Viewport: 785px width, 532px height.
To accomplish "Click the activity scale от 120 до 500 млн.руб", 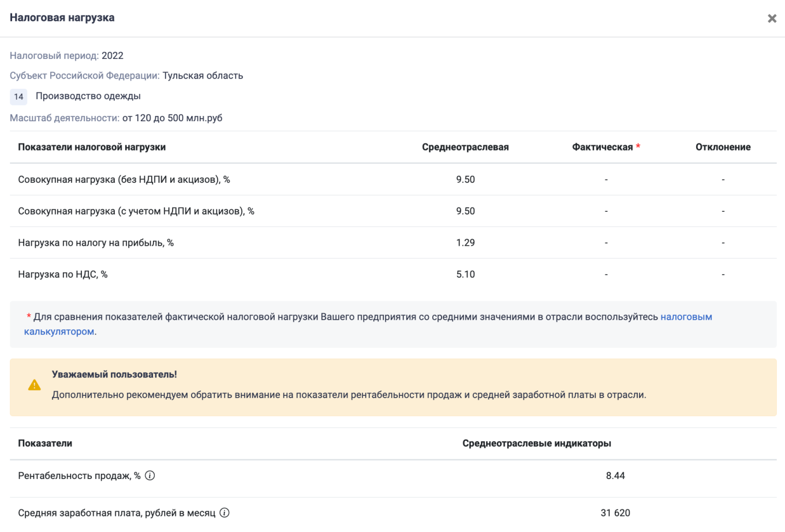I will pyautogui.click(x=172, y=118).
